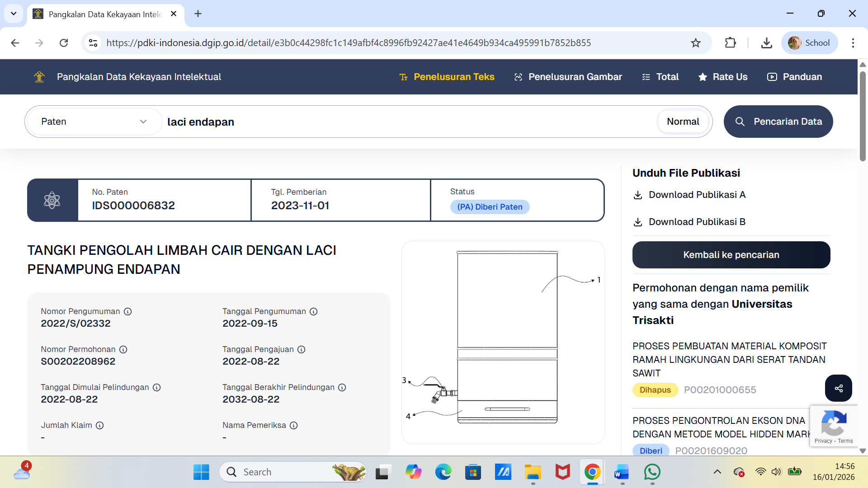Open the tab search chevron dropdown
The width and height of the screenshot is (868, 488).
(x=14, y=14)
